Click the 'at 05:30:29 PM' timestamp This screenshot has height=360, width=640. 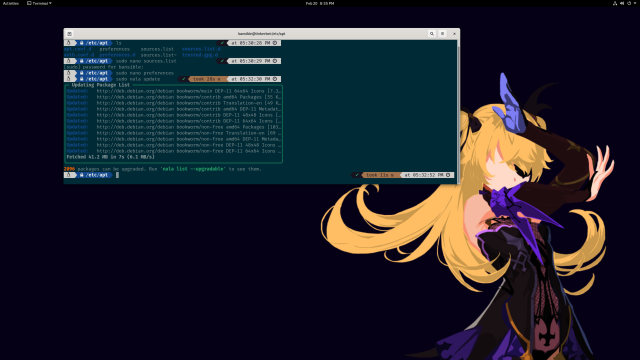click(254, 61)
